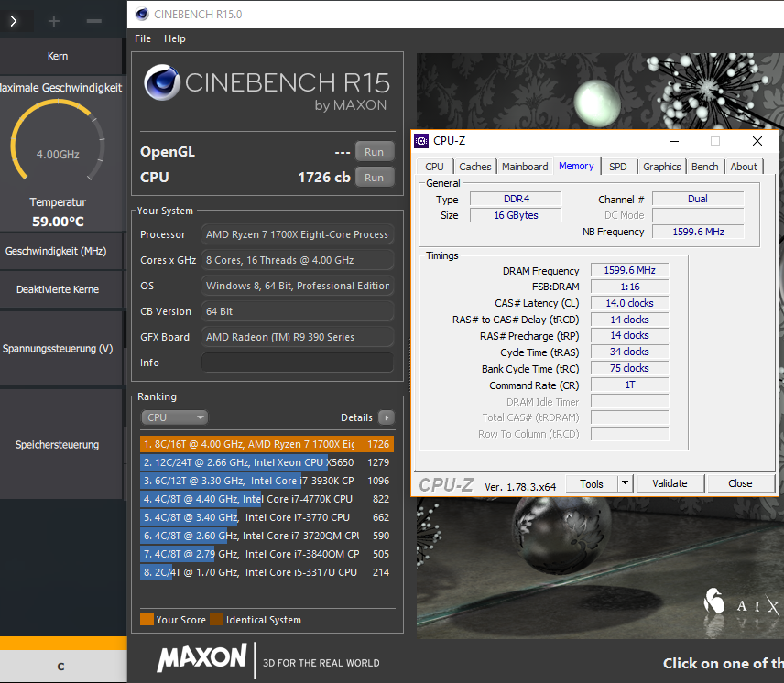Image resolution: width=784 pixels, height=683 pixels.
Task: Click Geschwindigkeit (MHz) in Ryzen Master sidebar
Action: click(60, 251)
